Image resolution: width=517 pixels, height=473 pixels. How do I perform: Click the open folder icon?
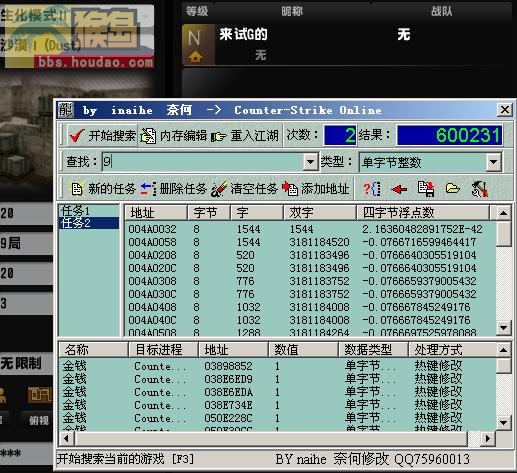click(x=453, y=189)
